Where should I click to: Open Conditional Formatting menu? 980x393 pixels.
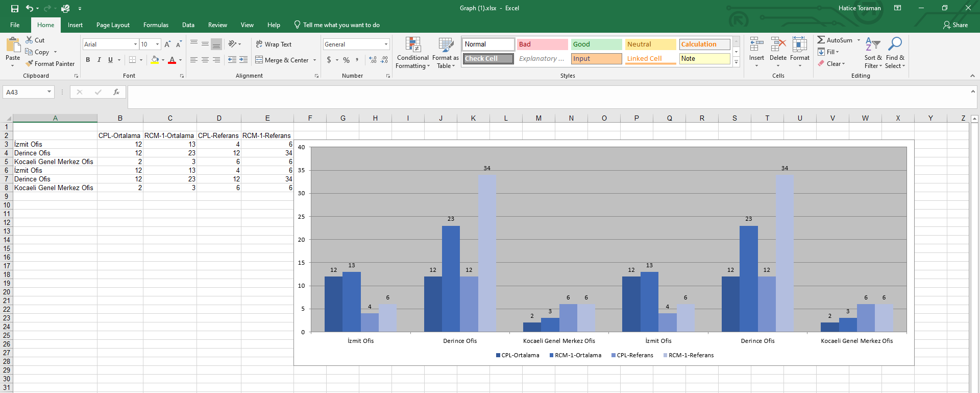pos(412,53)
